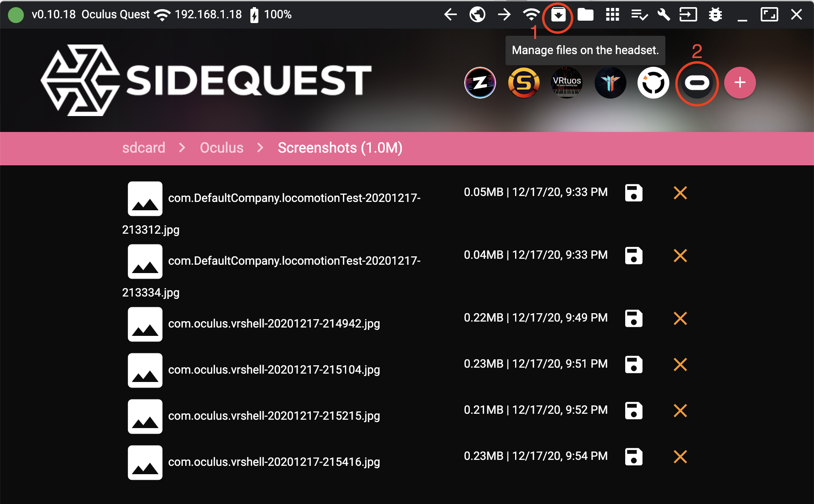Select image thumbnail for vrshell-20201217-215416.jpg
The width and height of the screenshot is (814, 504).
[145, 463]
